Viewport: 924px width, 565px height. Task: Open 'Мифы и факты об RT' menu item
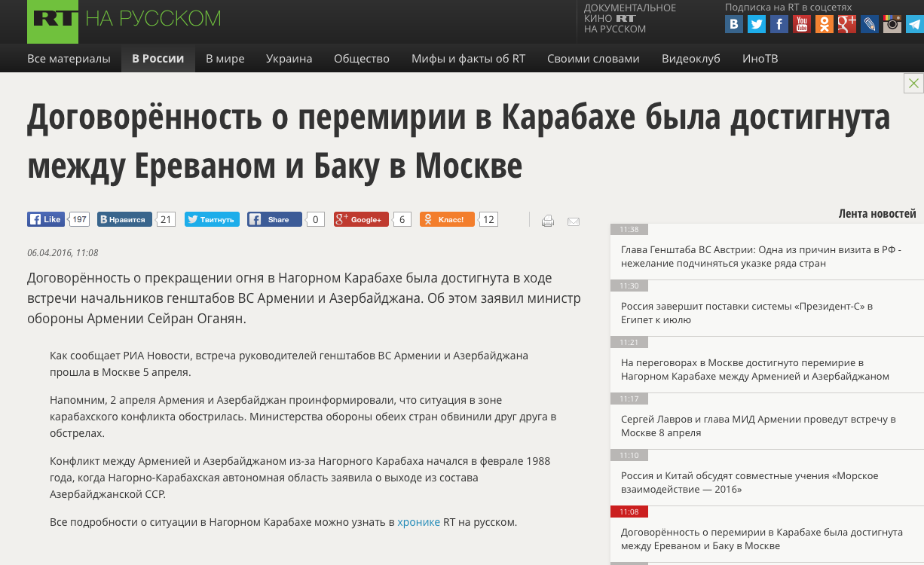(x=468, y=59)
